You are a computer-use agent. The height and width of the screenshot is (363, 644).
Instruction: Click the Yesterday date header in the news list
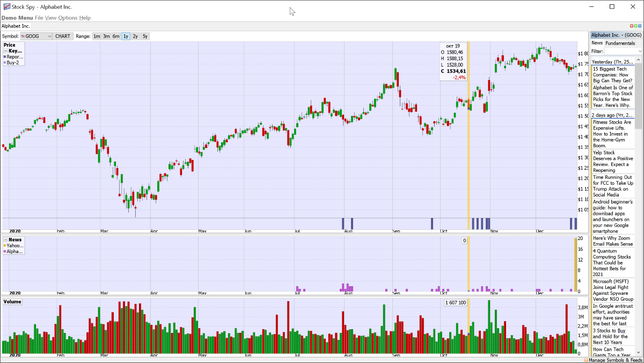click(x=613, y=62)
